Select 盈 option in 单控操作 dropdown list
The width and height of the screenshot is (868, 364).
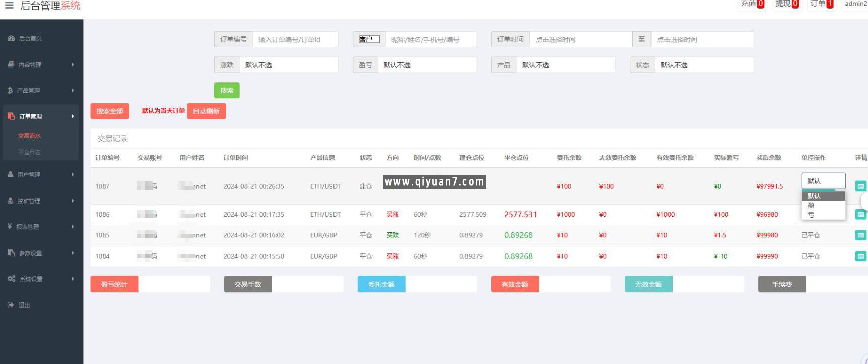[811, 206]
